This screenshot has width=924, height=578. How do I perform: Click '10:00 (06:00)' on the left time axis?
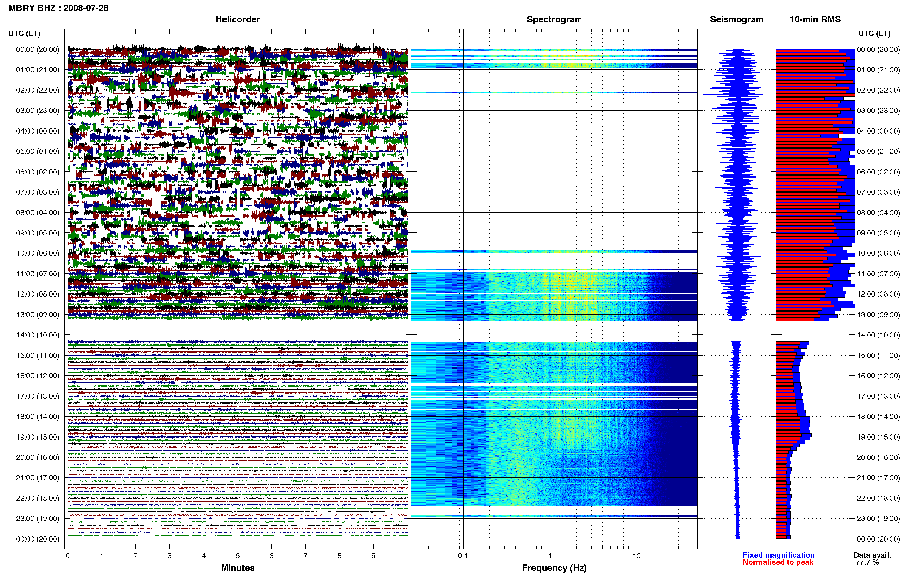[38, 253]
